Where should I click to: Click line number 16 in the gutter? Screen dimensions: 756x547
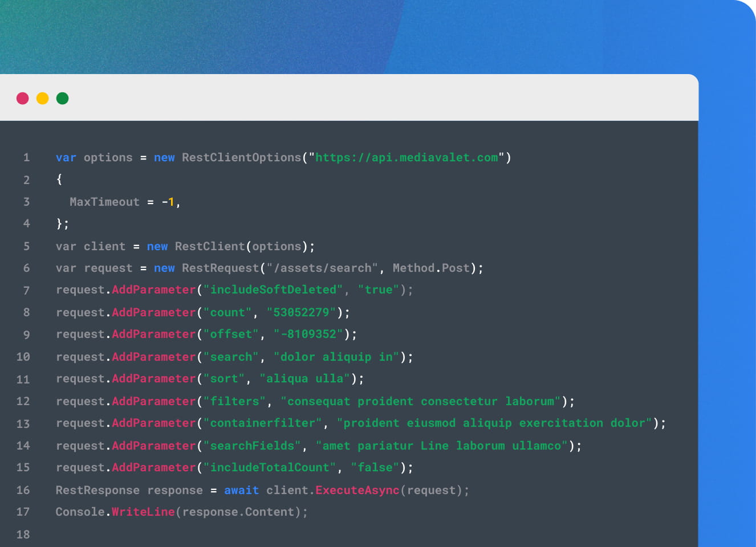pos(23,490)
